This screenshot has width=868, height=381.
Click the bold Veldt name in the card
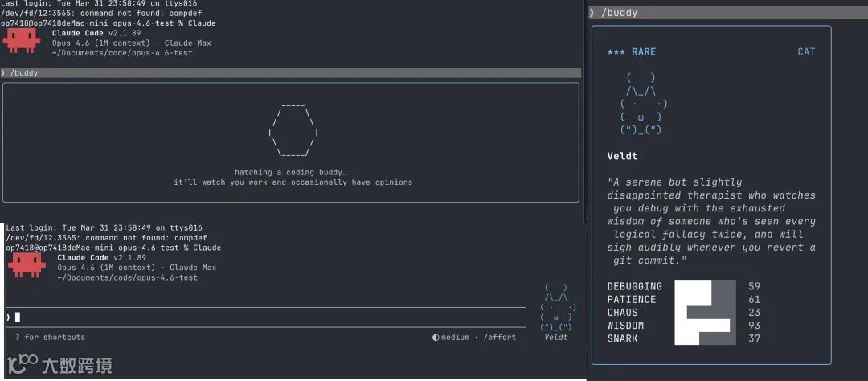point(622,156)
